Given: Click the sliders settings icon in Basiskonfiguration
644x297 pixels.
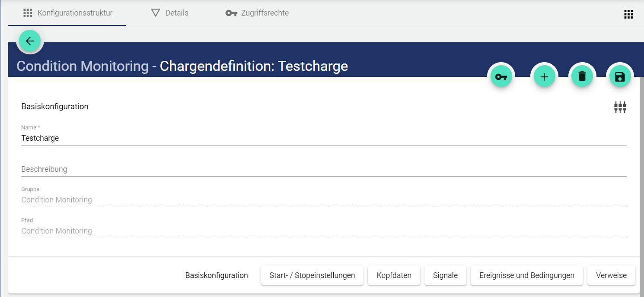Looking at the screenshot, I should click(620, 107).
